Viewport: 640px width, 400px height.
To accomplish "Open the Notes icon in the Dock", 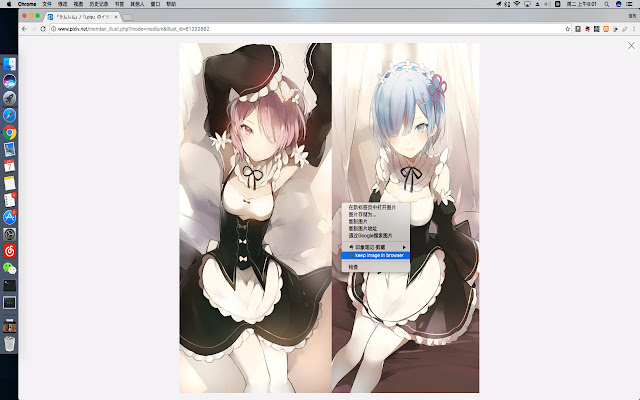I will (x=9, y=183).
